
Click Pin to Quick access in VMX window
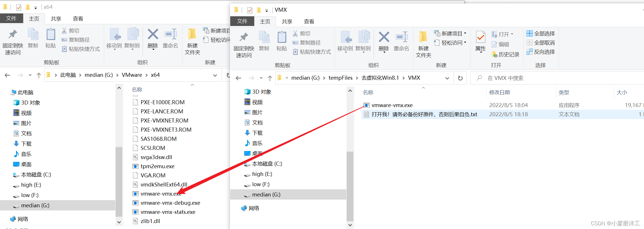[244, 45]
